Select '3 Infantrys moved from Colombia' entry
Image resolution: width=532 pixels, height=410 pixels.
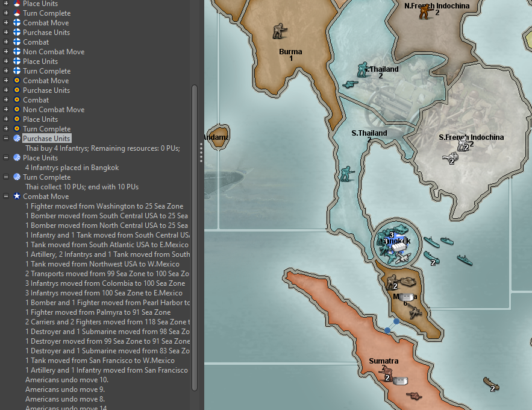click(x=105, y=283)
